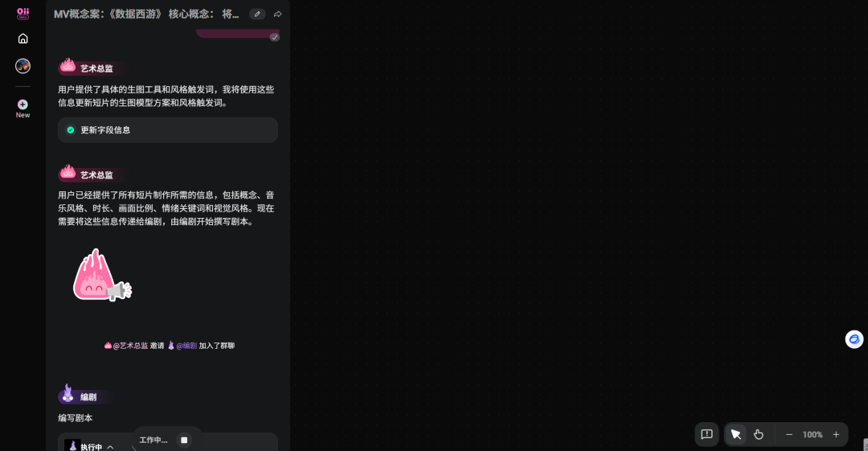Edit the project title with pencil icon
This screenshot has height=451, width=868.
pos(257,14)
